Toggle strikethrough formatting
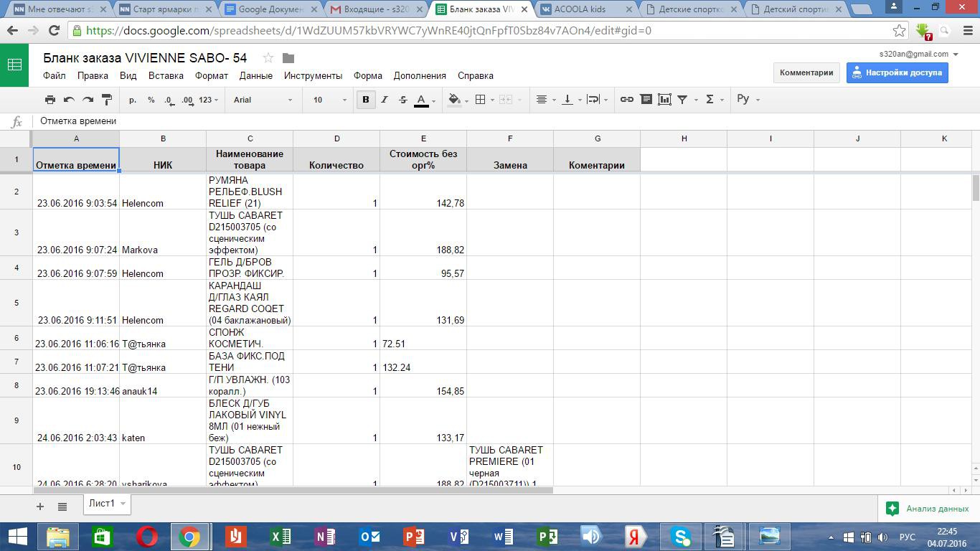This screenshot has width=980, height=551. tap(403, 100)
